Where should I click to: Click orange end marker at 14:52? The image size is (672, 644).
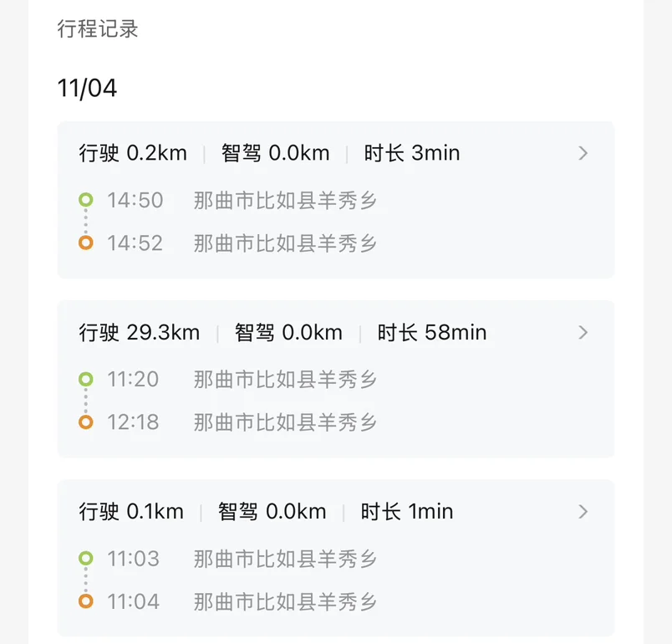[x=85, y=243]
